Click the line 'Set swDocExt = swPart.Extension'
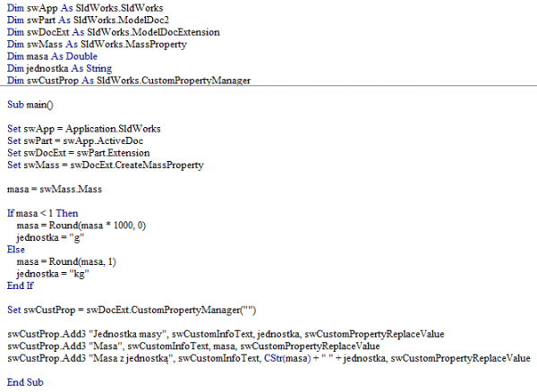Image resolution: width=537 pixels, height=392 pixels. point(79,153)
